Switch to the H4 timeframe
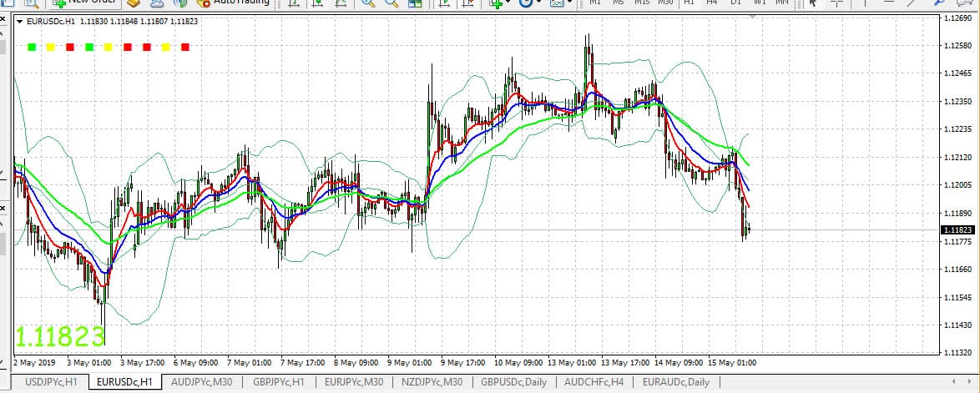Viewport: 980px width, 393px height. click(x=711, y=3)
